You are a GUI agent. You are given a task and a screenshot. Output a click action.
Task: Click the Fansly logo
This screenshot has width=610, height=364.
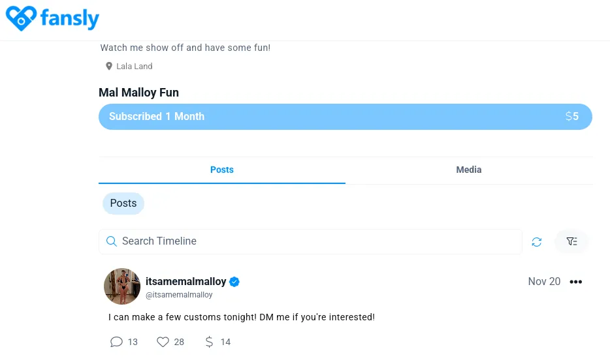click(52, 18)
